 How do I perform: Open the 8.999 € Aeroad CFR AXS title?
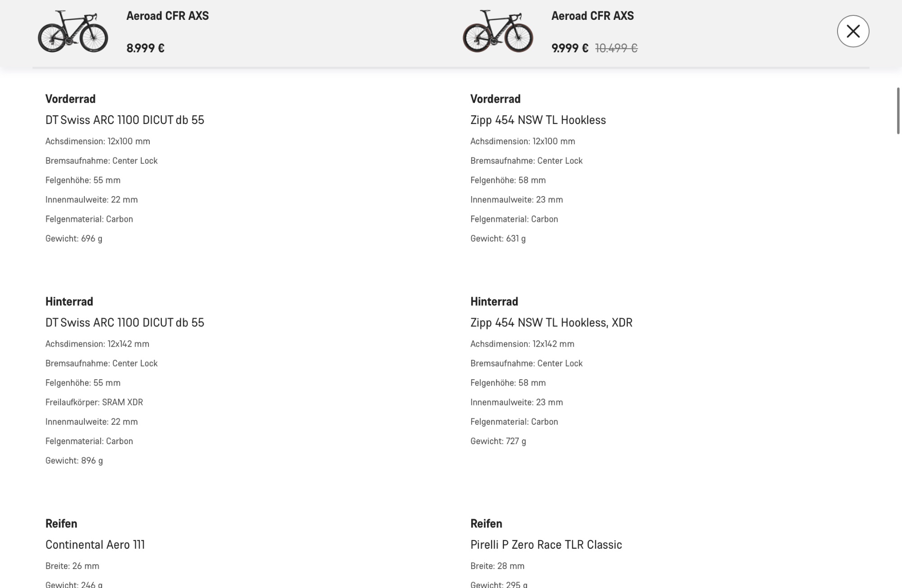tap(167, 16)
